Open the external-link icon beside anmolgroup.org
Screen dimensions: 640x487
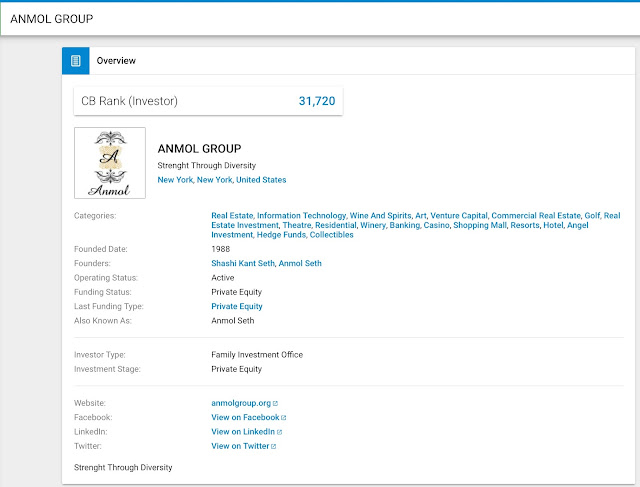pos(276,403)
